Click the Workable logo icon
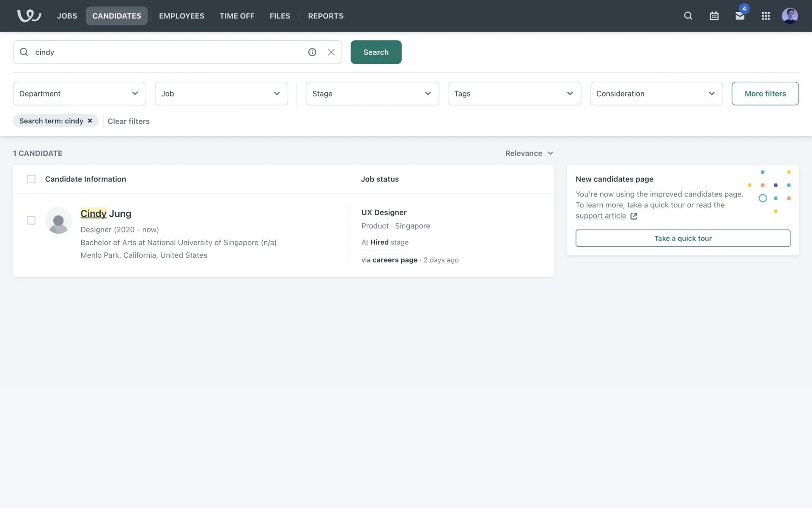 click(x=29, y=16)
